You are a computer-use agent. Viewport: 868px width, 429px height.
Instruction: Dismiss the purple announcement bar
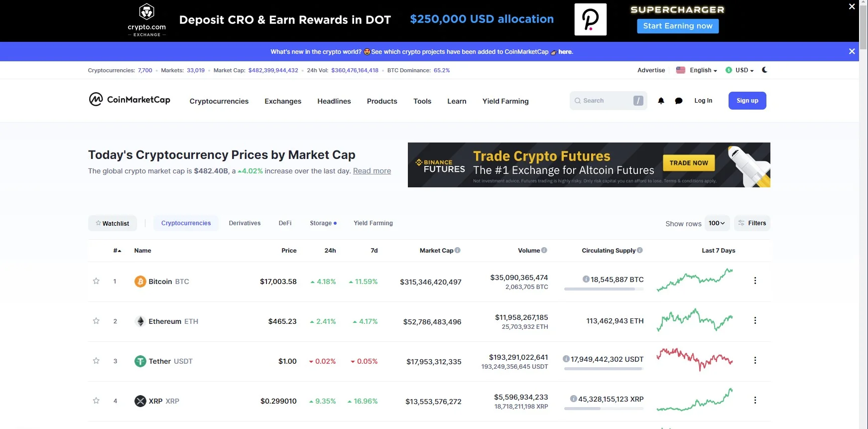(852, 51)
